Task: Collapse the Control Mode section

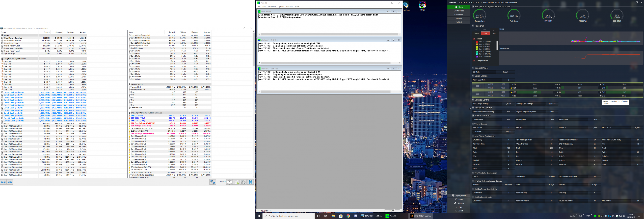Action: pos(473,68)
